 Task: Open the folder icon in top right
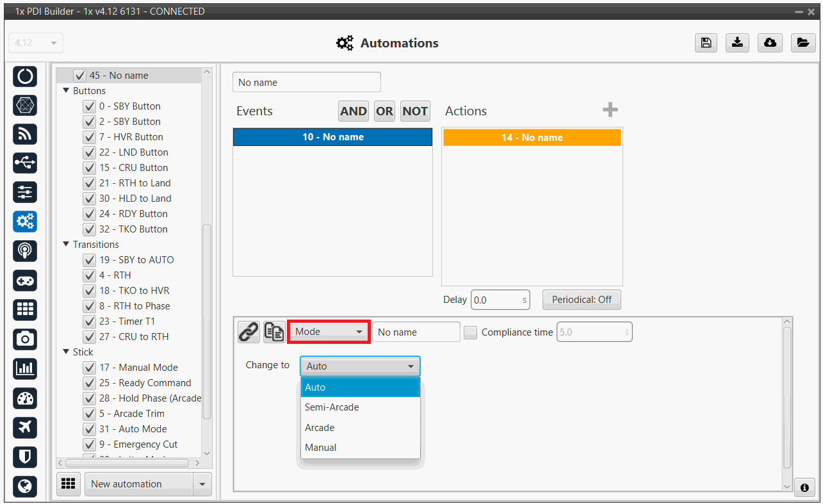tap(802, 43)
